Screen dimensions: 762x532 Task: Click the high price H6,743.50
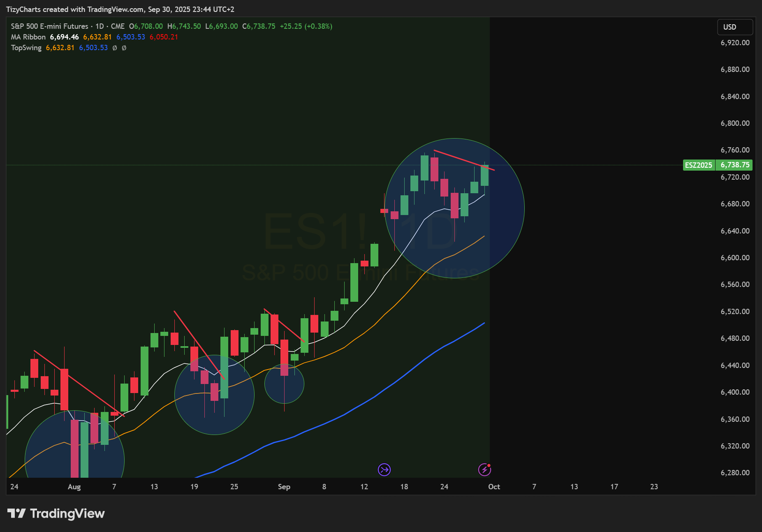click(x=184, y=26)
